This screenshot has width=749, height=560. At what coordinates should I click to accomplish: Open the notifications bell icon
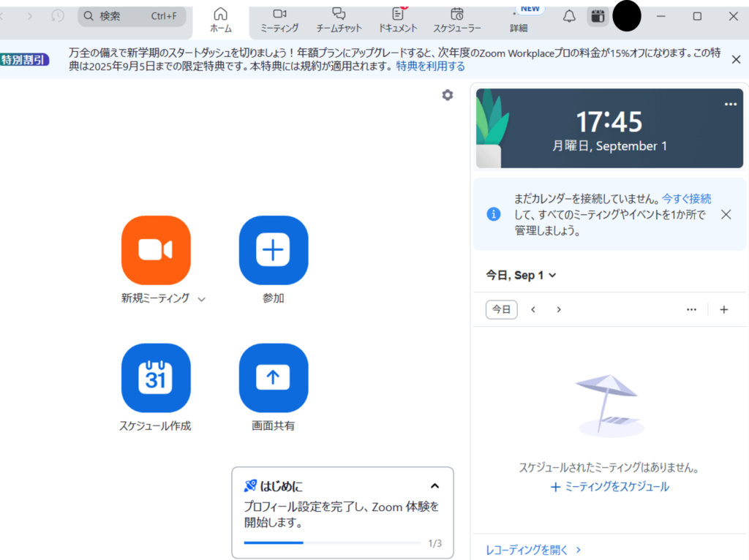point(569,16)
